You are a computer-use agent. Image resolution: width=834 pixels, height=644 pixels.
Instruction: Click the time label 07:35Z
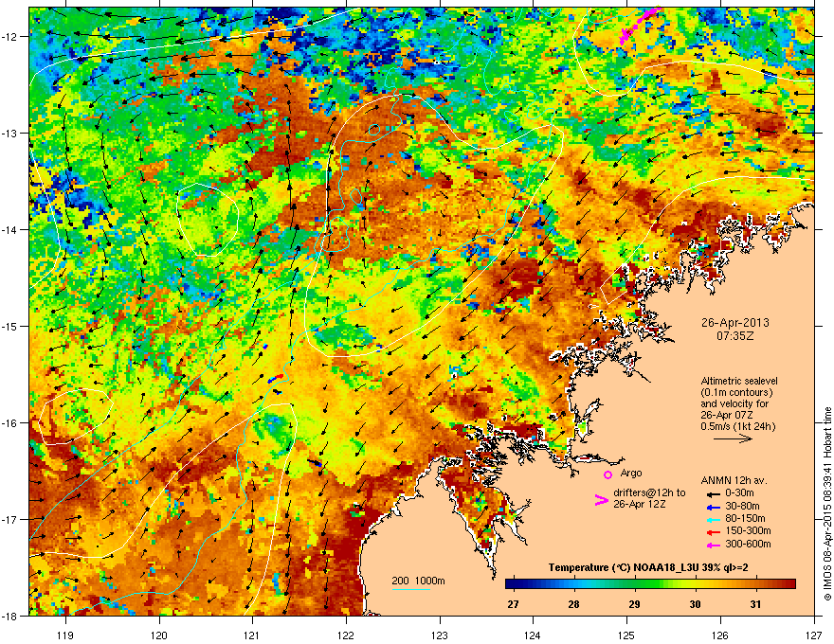(734, 336)
